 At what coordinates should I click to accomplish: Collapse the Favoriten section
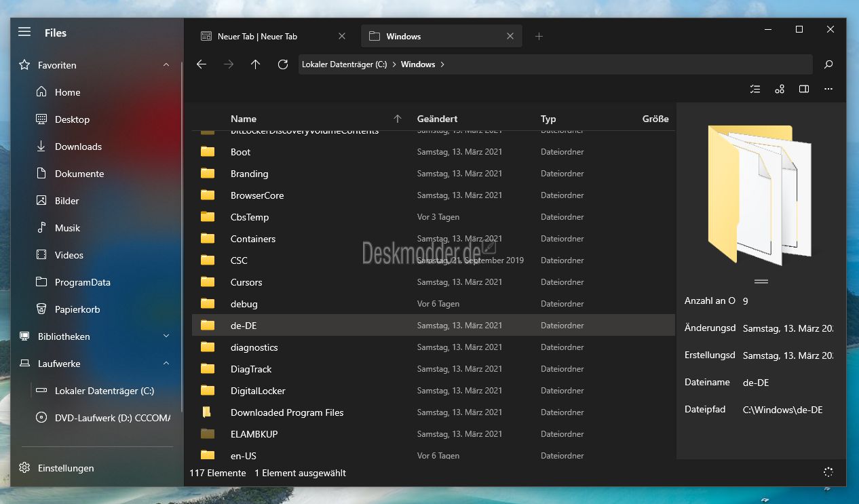166,65
